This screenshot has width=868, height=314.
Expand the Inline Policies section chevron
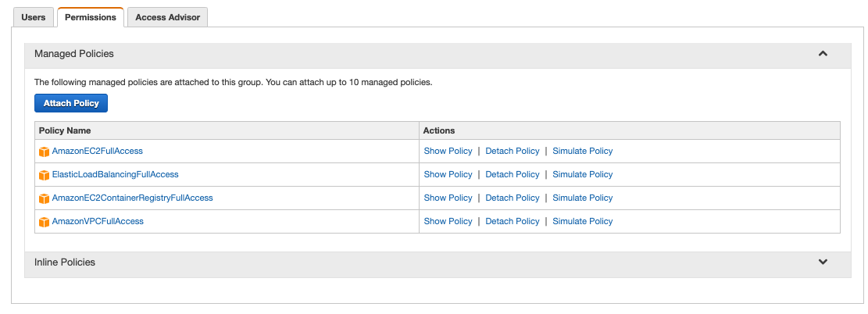coord(823,262)
